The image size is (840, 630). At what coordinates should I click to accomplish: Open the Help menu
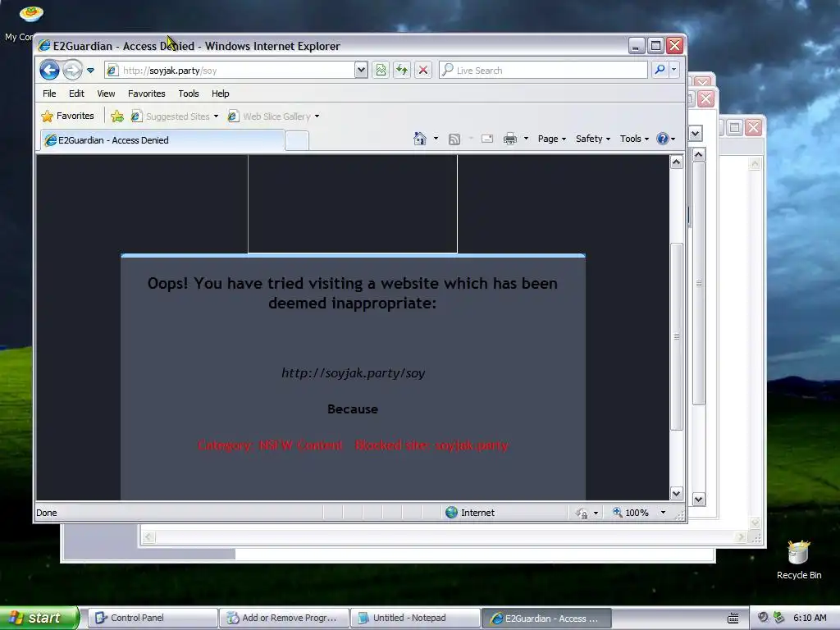[220, 94]
